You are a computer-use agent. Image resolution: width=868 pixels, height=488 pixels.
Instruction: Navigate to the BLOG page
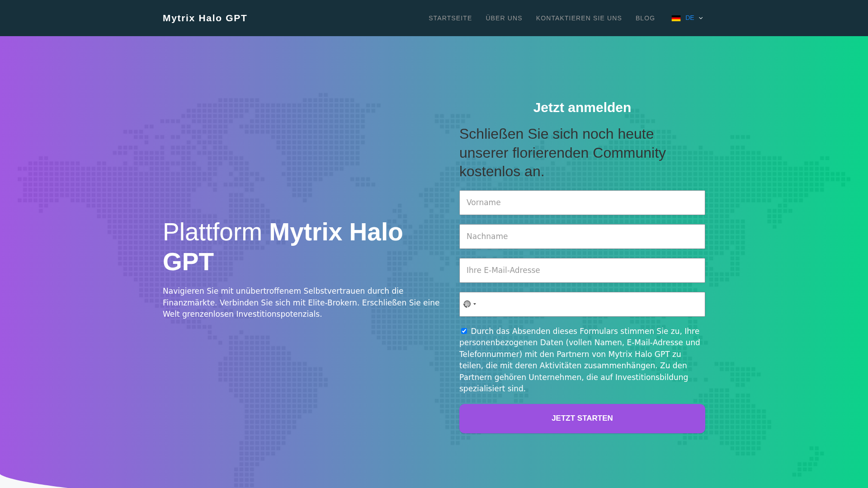[645, 18]
